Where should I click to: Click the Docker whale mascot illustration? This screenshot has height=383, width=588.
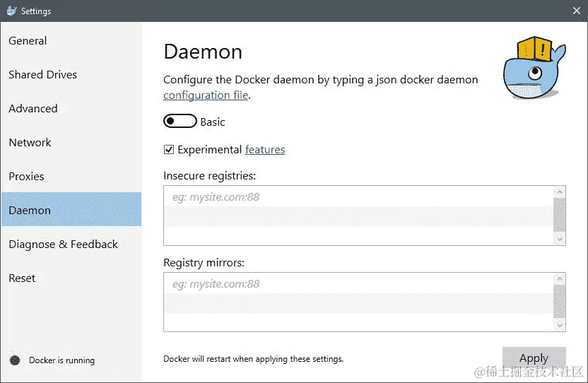534,71
